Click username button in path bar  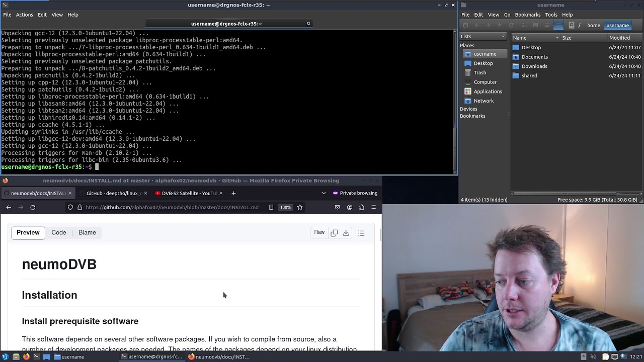617,25
